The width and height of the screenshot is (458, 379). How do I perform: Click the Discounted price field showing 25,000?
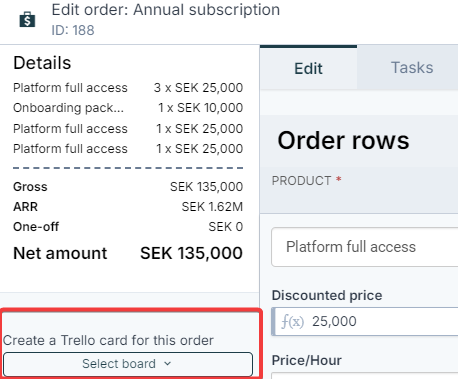coord(365,322)
